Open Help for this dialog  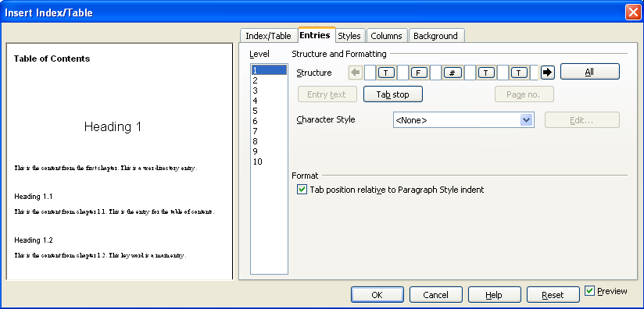coord(495,295)
